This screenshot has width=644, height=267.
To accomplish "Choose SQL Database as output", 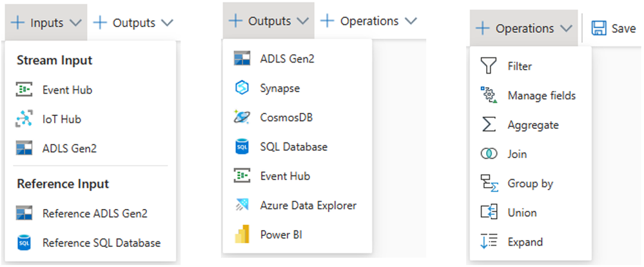I will 293,146.
